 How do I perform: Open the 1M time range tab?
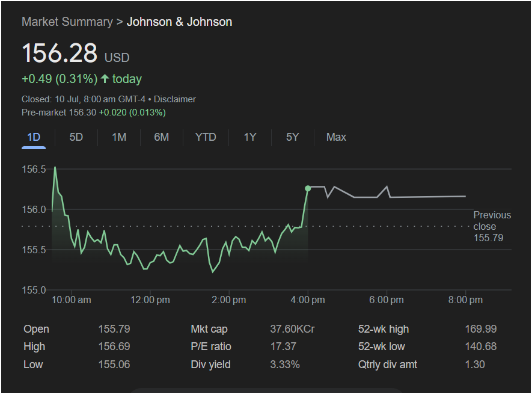point(119,137)
